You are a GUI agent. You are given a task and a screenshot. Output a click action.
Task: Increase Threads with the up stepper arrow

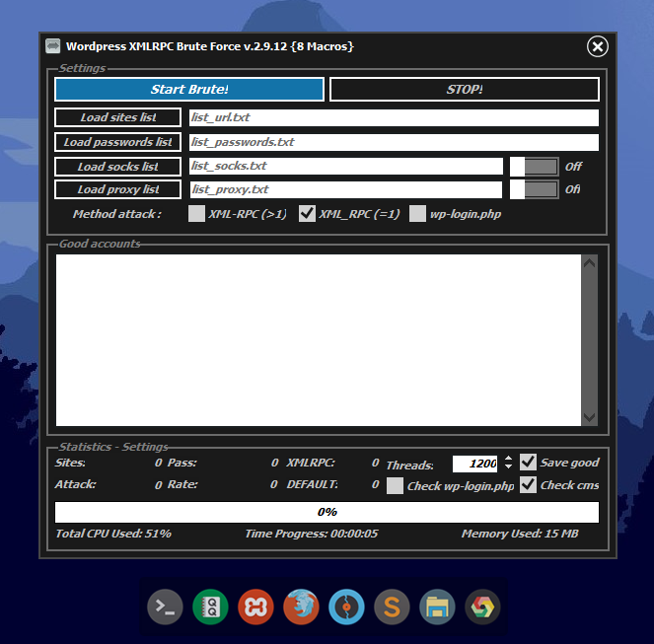coord(508,459)
